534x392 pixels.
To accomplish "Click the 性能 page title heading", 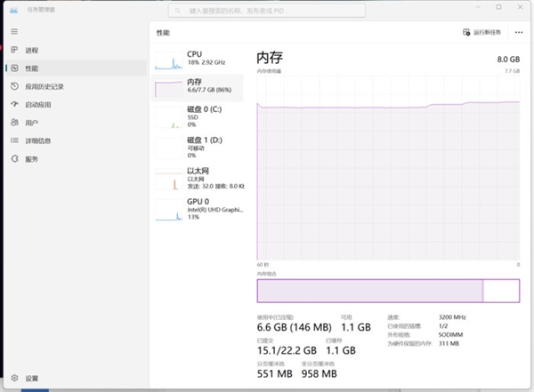I will tap(163, 33).
